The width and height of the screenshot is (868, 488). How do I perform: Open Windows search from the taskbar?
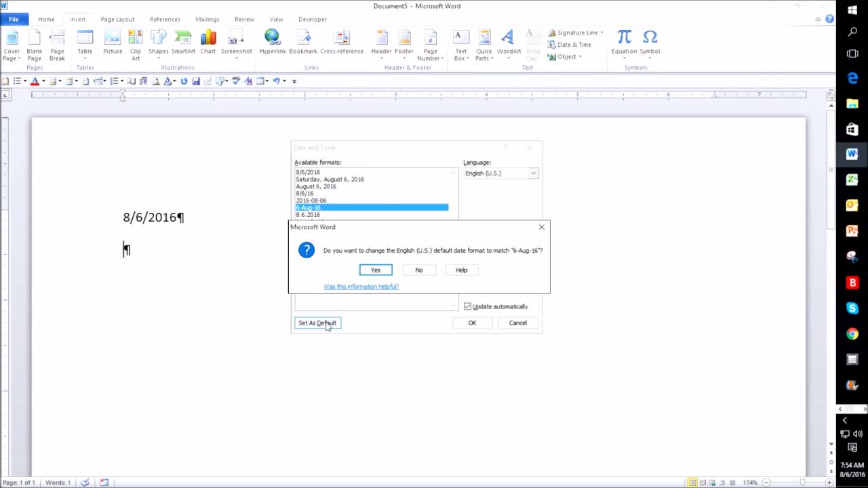click(852, 32)
